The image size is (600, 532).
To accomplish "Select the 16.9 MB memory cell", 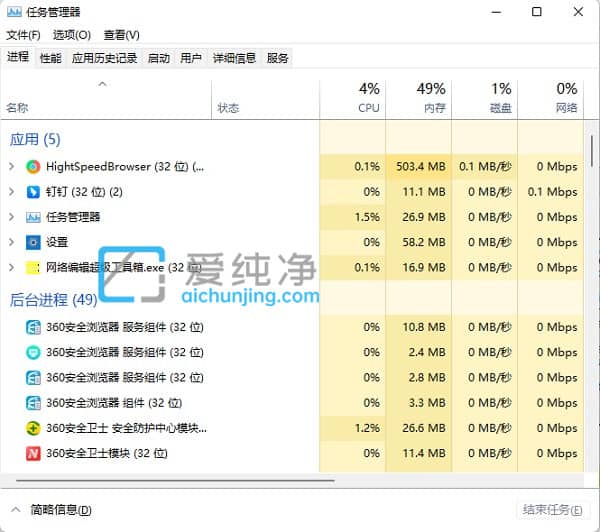I will point(419,268).
